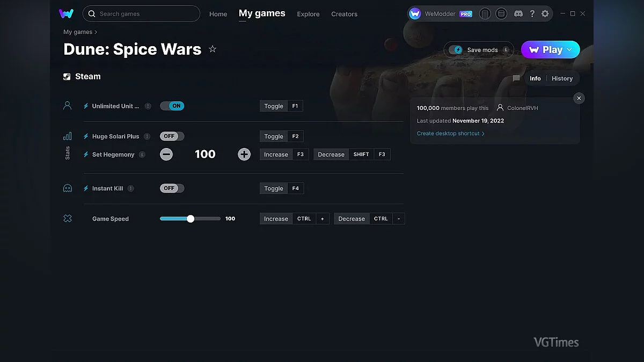Show the History tab
Image resolution: width=644 pixels, height=362 pixels.
tap(562, 78)
